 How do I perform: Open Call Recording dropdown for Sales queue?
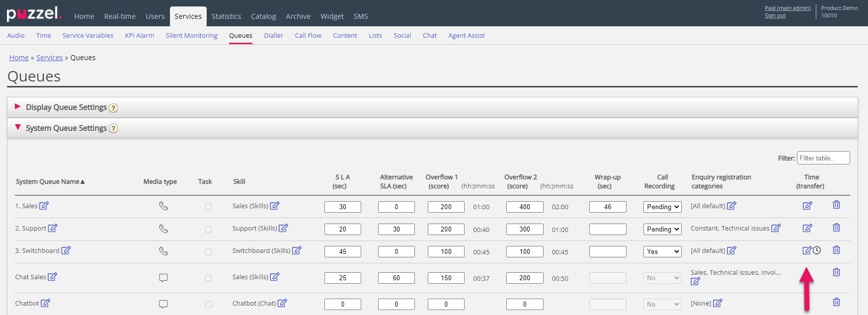662,207
